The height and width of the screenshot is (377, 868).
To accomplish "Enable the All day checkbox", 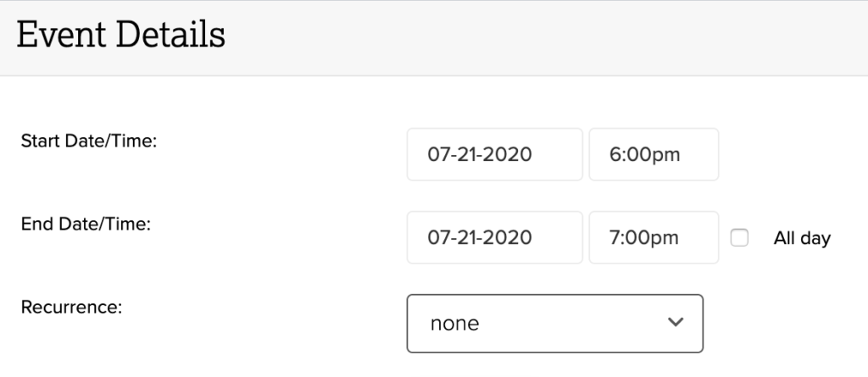I will click(739, 238).
